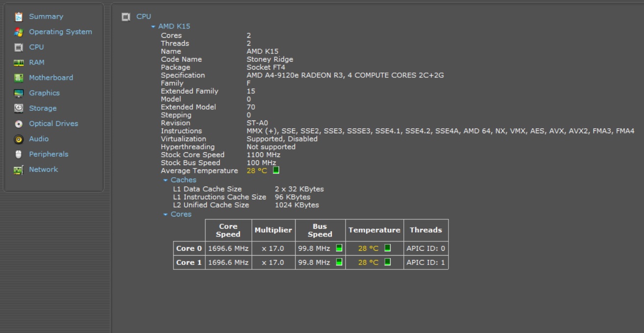Image resolution: width=644 pixels, height=333 pixels.
Task: Click the AMD A4-9120e specification value
Action: coord(345,75)
